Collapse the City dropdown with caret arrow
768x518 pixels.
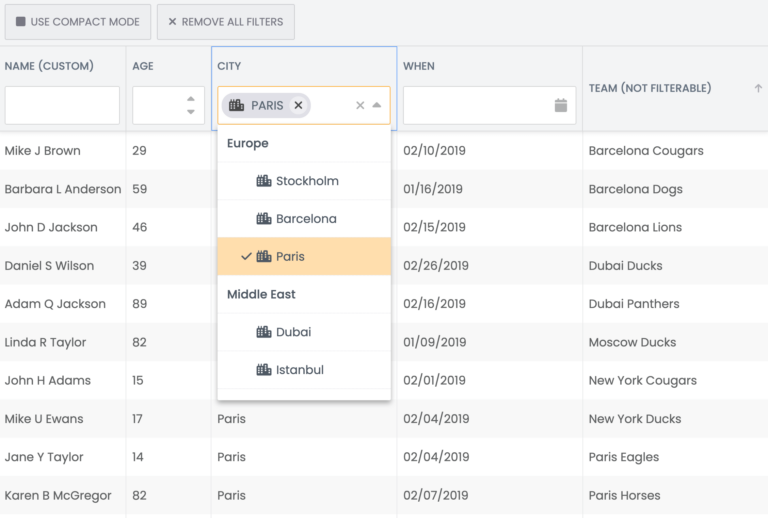click(377, 105)
